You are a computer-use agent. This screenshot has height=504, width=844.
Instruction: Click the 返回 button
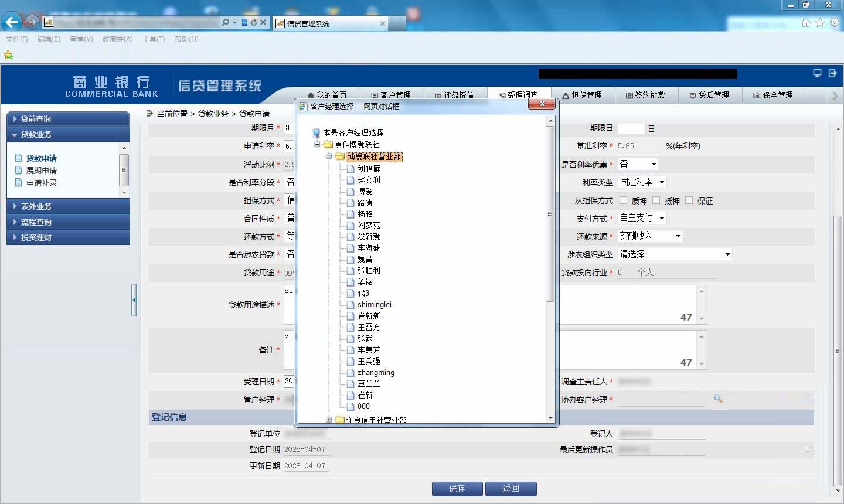[511, 489]
